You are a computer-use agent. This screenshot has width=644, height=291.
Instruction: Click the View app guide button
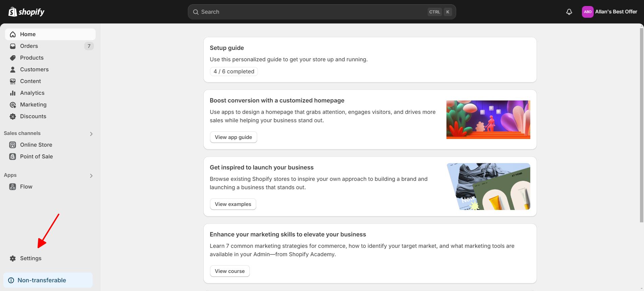(x=233, y=137)
